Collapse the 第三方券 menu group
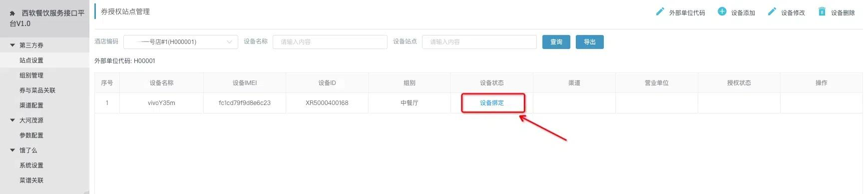868x194 pixels. [12, 45]
